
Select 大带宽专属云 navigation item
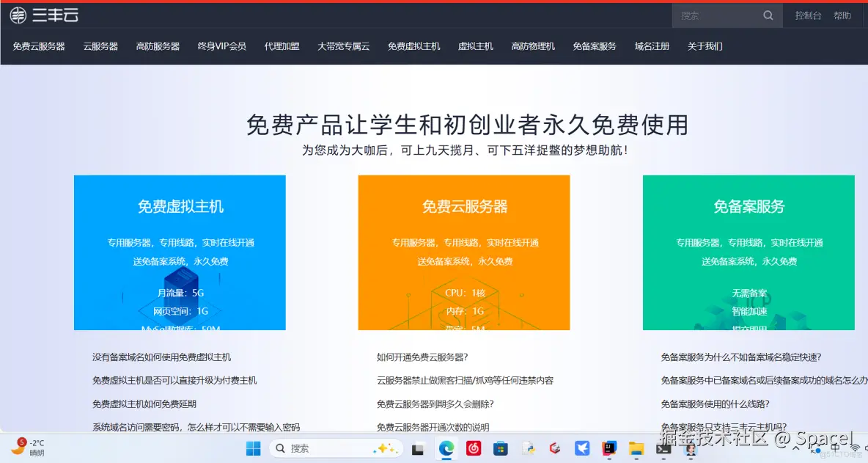pos(343,46)
